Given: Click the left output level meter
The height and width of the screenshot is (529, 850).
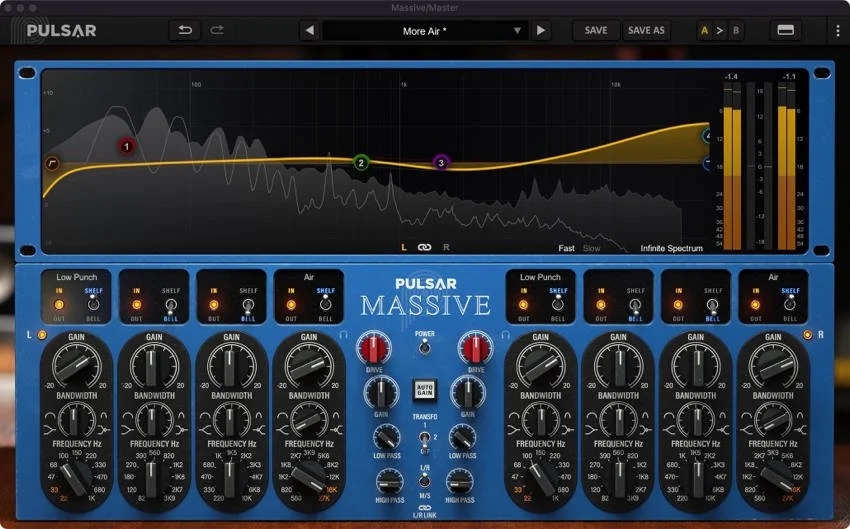Looking at the screenshot, I should coord(732,166).
